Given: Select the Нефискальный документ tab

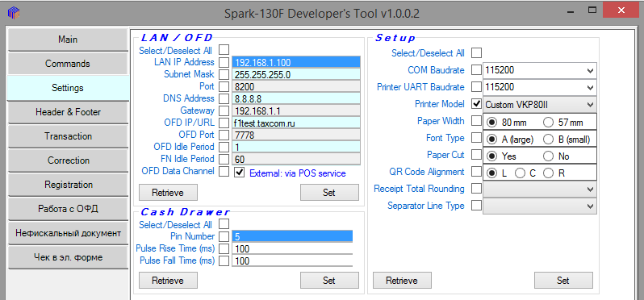Looking at the screenshot, I should [x=68, y=233].
